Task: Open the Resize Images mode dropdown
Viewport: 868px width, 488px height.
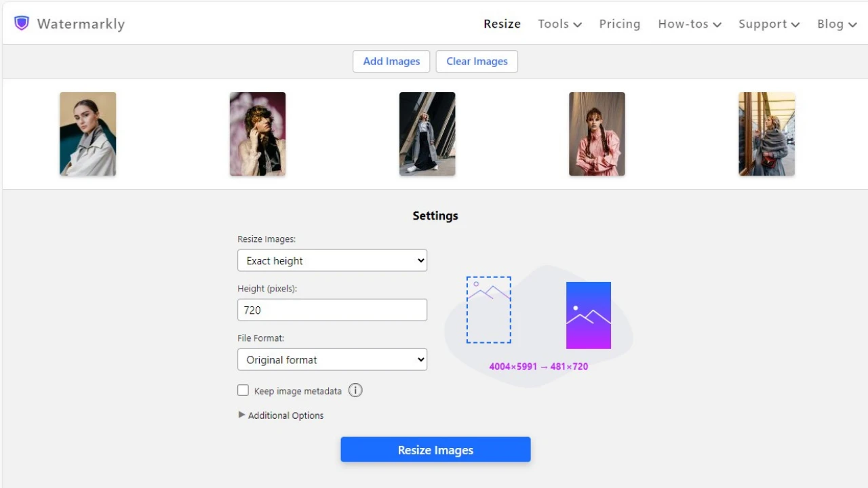Action: tap(332, 260)
